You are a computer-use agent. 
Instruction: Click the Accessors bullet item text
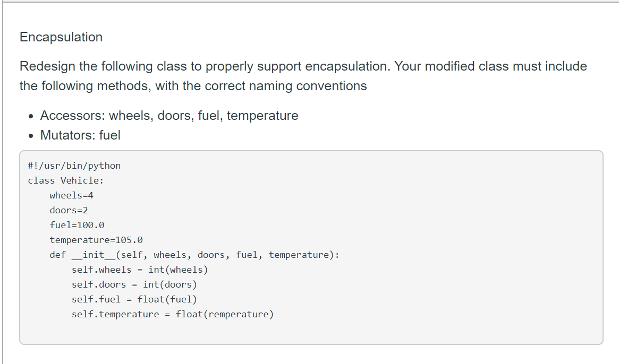[169, 116]
